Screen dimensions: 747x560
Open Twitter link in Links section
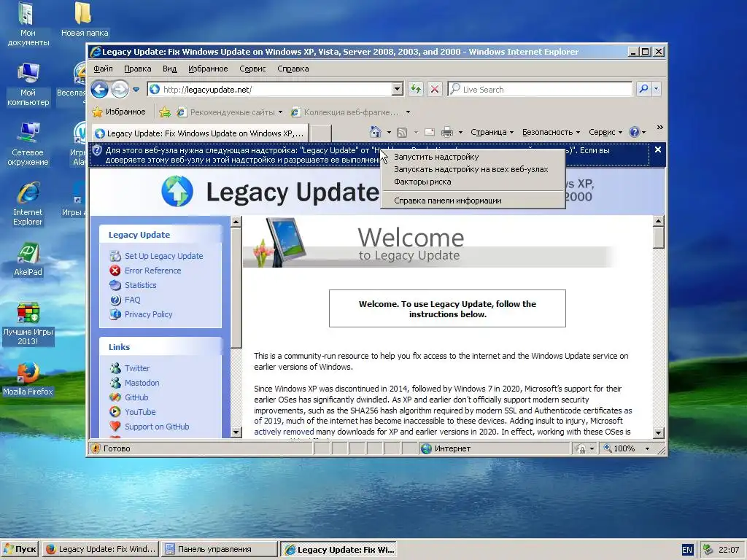pyautogui.click(x=137, y=368)
